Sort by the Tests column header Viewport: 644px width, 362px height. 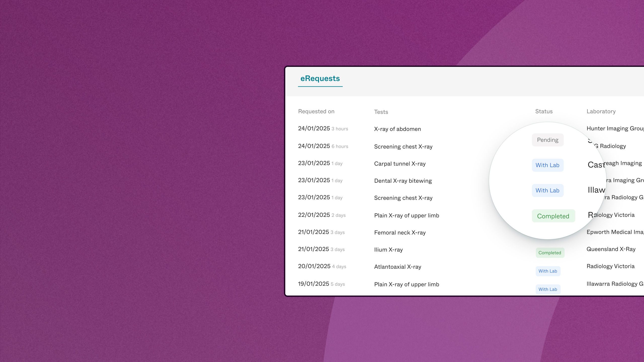click(381, 112)
